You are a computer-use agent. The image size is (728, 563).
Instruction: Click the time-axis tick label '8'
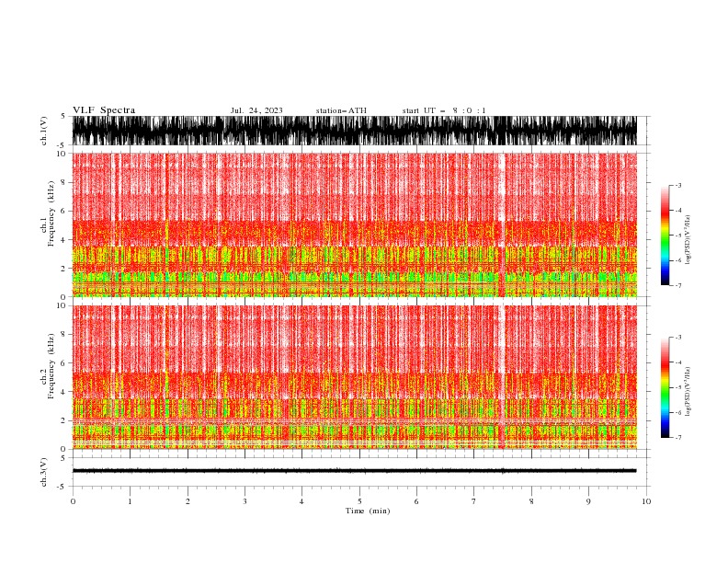click(x=531, y=501)
